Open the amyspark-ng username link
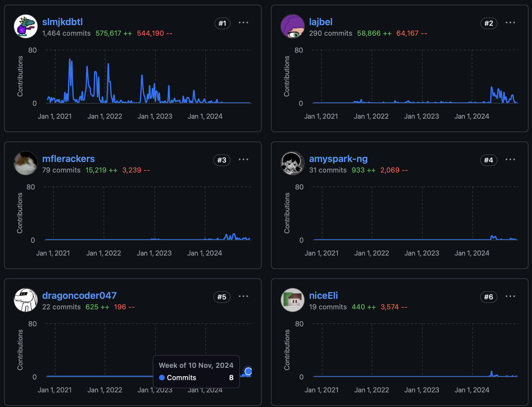 (x=338, y=159)
